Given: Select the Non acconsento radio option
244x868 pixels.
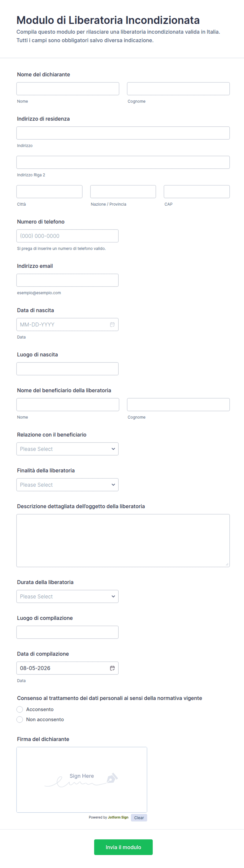Looking at the screenshot, I should 20,719.
